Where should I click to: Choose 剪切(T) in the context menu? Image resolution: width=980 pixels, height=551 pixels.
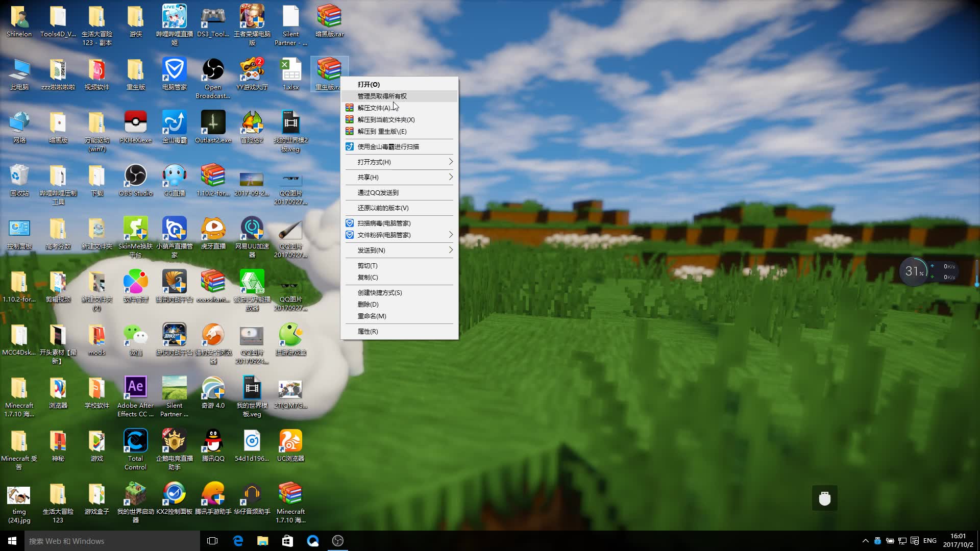click(399, 265)
